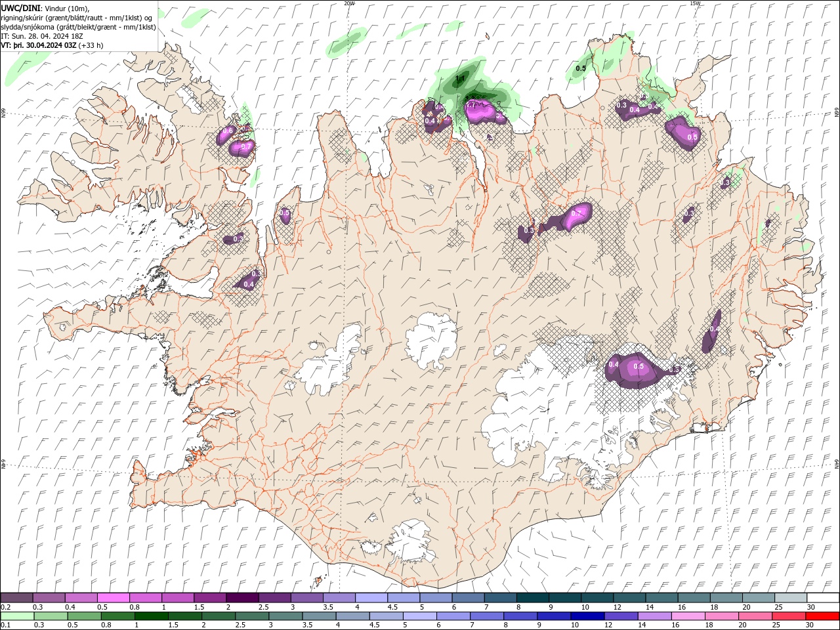Click the black 0.5 value over the northern sea

[581, 68]
